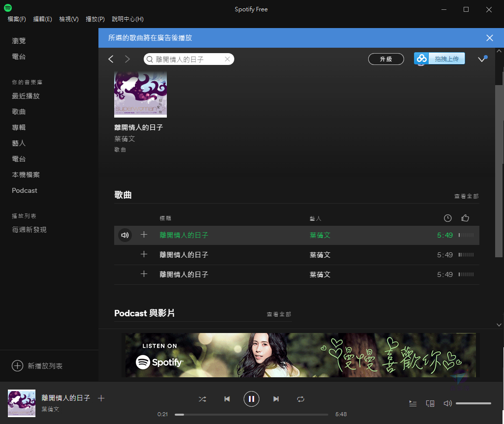Close the blue ad notification banner
Screen dimensions: 504x424
tap(490, 38)
